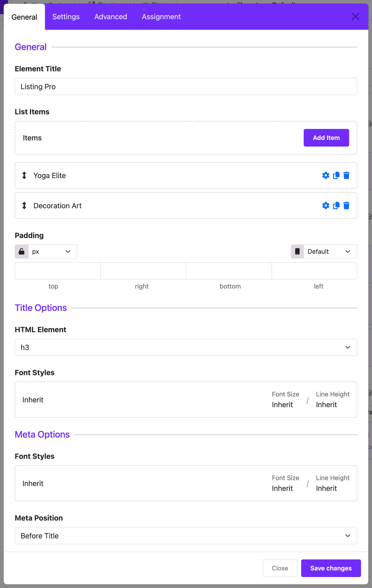Grab the Yoga Elite reorder handle
Screen dimensions: 372x588
point(24,175)
